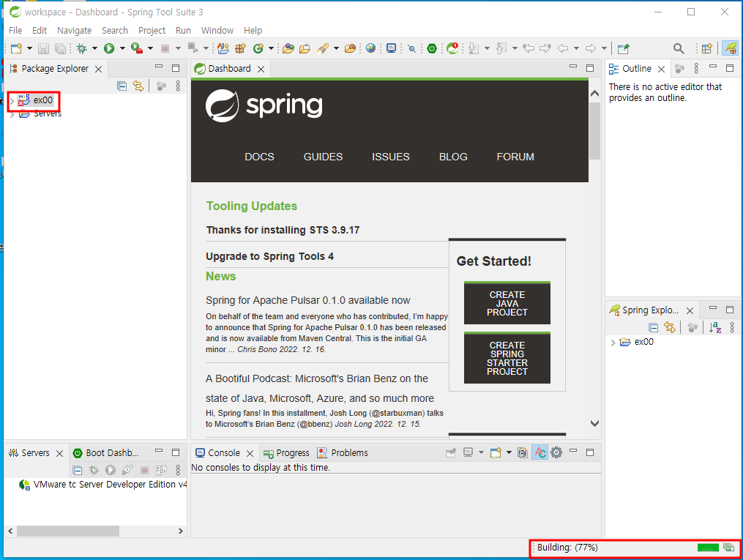This screenshot has width=743, height=560.
Task: Select the Spring perspective leaf icon
Action: [x=731, y=48]
